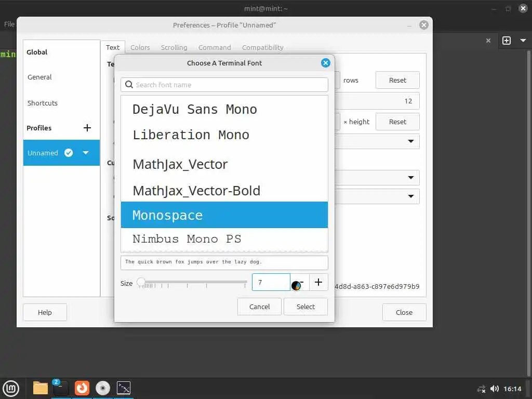The width and height of the screenshot is (532, 399).
Task: Open a new terminal tab icon
Action: (x=507, y=41)
